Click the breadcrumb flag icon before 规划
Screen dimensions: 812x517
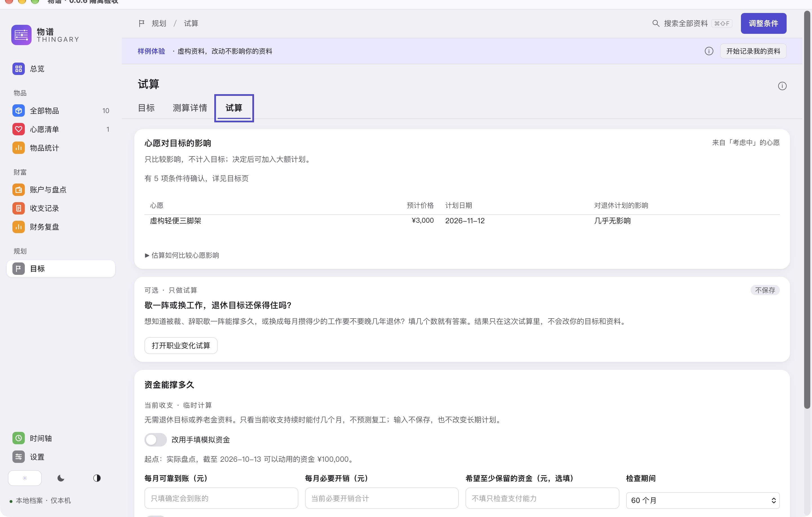[x=142, y=23]
